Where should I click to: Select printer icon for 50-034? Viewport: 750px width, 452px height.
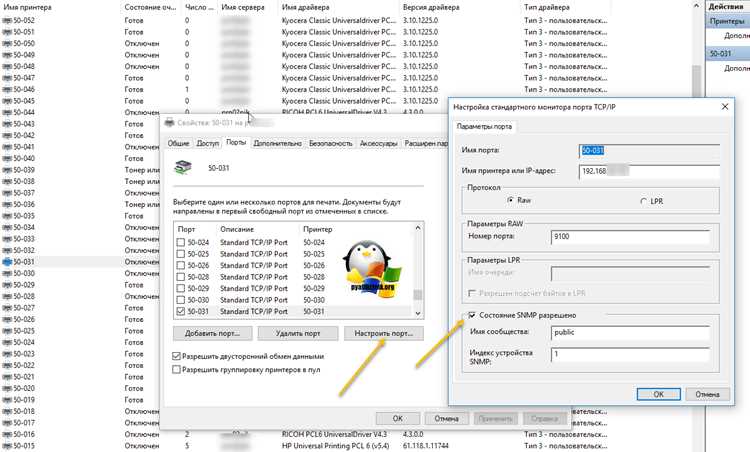[7, 227]
